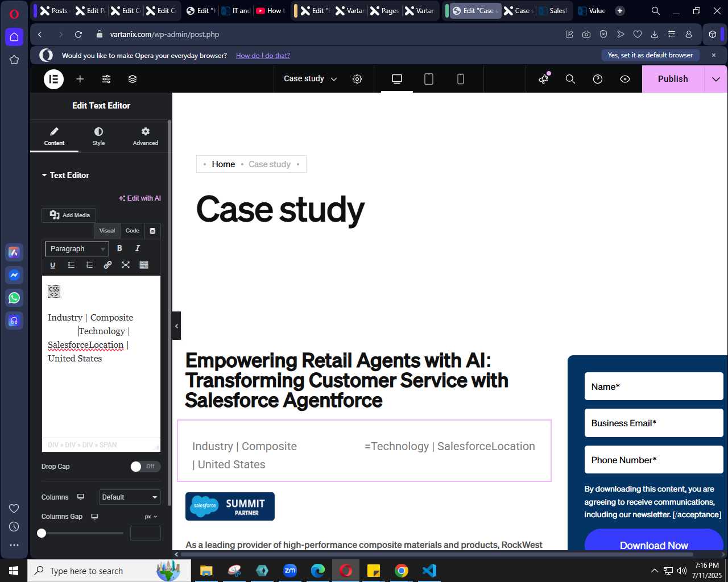Insert a numbered list
Screen dimensions: 728x582
(89, 265)
